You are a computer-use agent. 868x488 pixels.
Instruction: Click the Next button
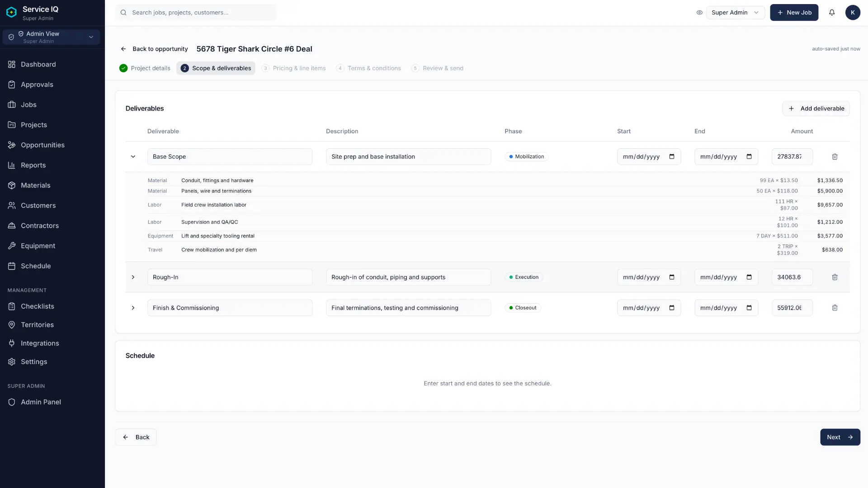pyautogui.click(x=840, y=437)
